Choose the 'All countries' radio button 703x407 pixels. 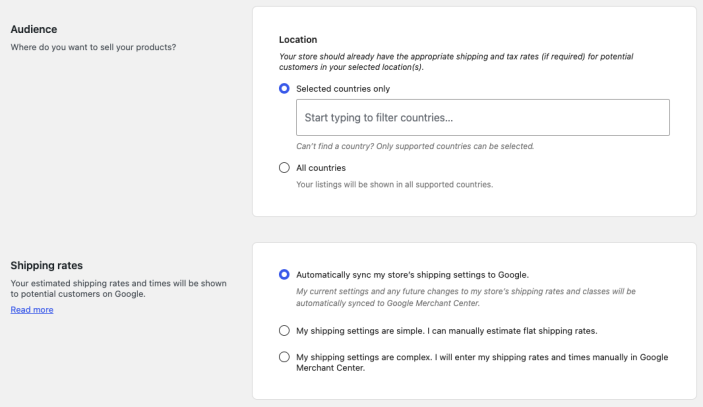[x=285, y=168]
